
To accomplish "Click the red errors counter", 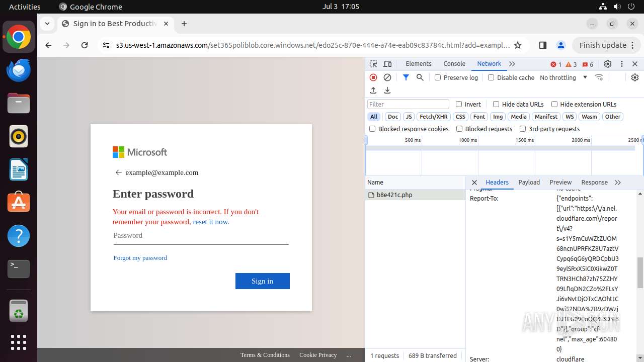I will pyautogui.click(x=556, y=64).
